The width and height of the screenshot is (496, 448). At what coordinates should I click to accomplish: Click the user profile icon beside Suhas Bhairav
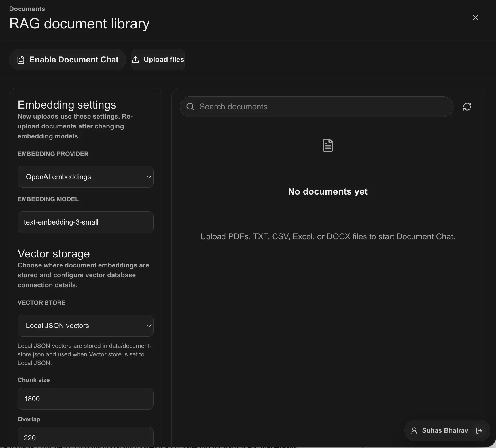414,430
